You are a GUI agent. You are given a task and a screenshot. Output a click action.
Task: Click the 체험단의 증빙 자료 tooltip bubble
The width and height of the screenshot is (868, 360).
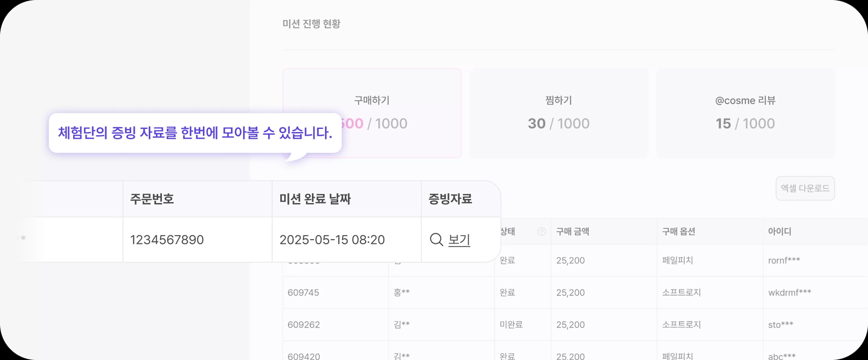tap(195, 133)
